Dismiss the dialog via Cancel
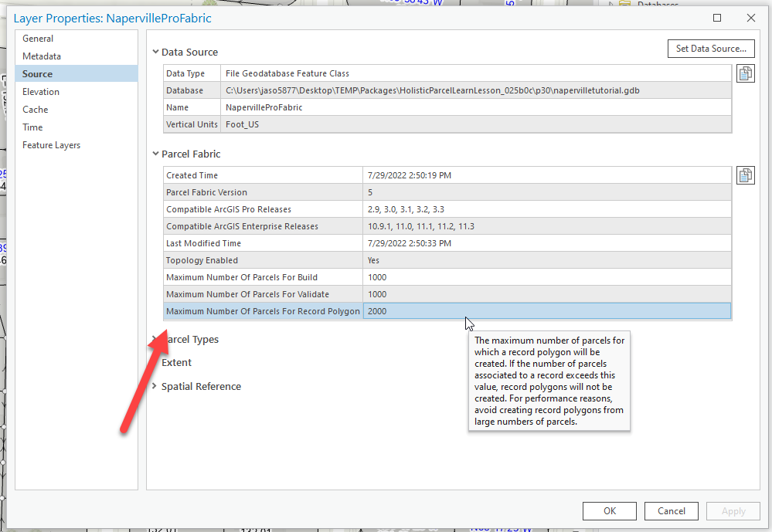The image size is (772, 532). (x=671, y=510)
